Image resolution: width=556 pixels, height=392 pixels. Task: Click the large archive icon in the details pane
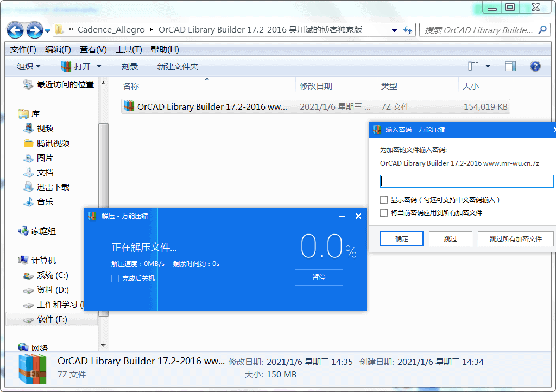pyautogui.click(x=33, y=369)
